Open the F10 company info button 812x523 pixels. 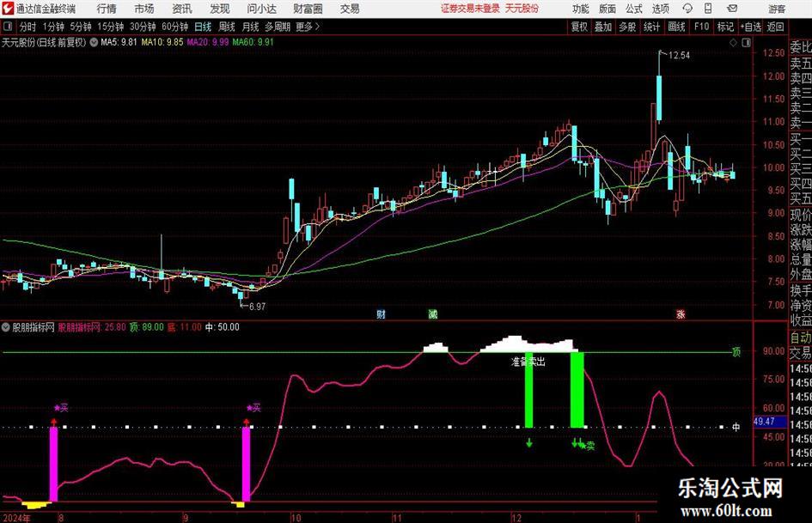(701, 27)
